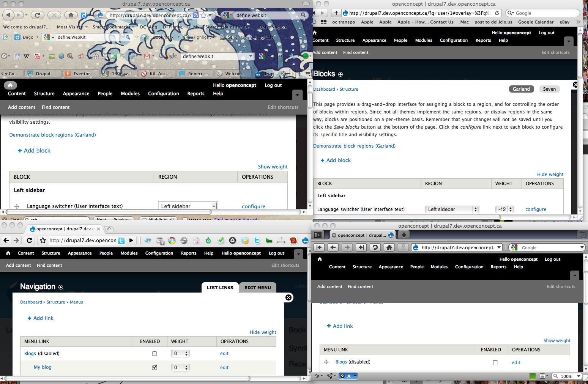Viewport: 588px width, 384px height.
Task: Click the Hide weight link
Action: pyautogui.click(x=550, y=174)
